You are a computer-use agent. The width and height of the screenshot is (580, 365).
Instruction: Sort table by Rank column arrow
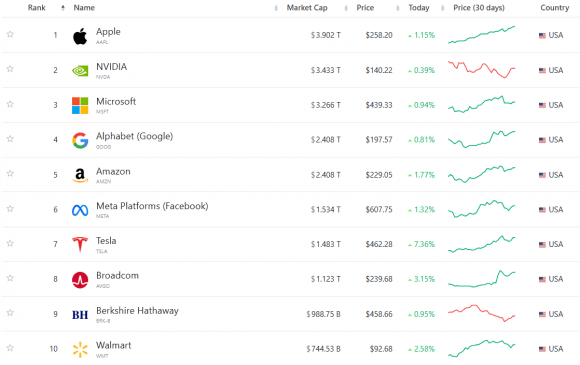click(x=63, y=8)
